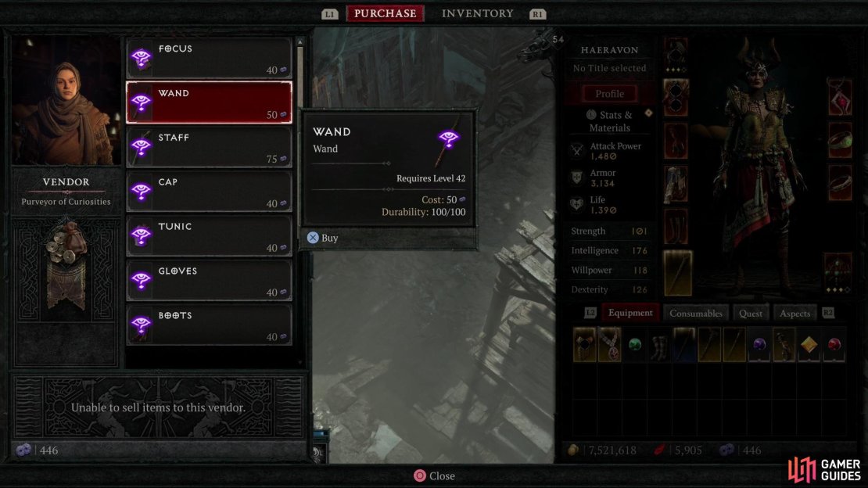
Task: Close the vendor window
Action: tap(434, 475)
